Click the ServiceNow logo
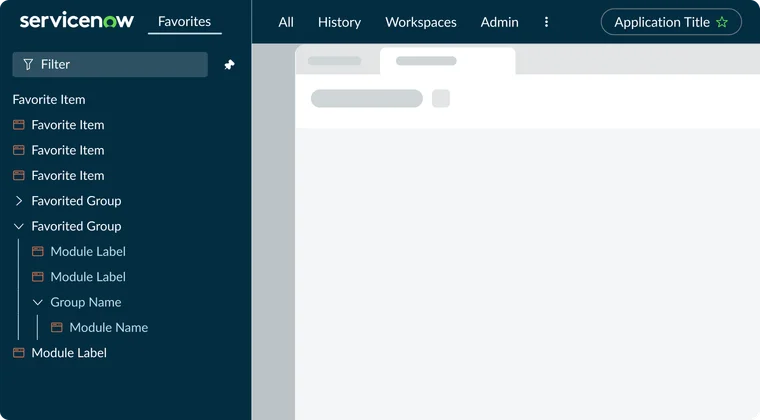This screenshot has height=420, width=760. click(x=77, y=21)
